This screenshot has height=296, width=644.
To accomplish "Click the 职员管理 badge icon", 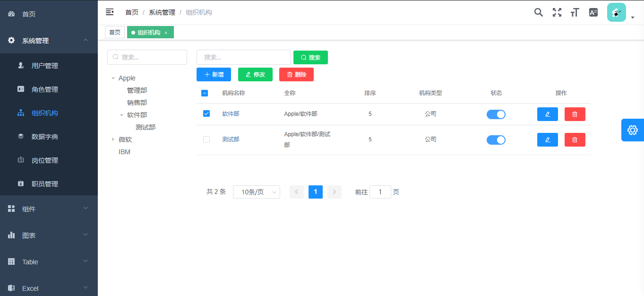I will [21, 184].
